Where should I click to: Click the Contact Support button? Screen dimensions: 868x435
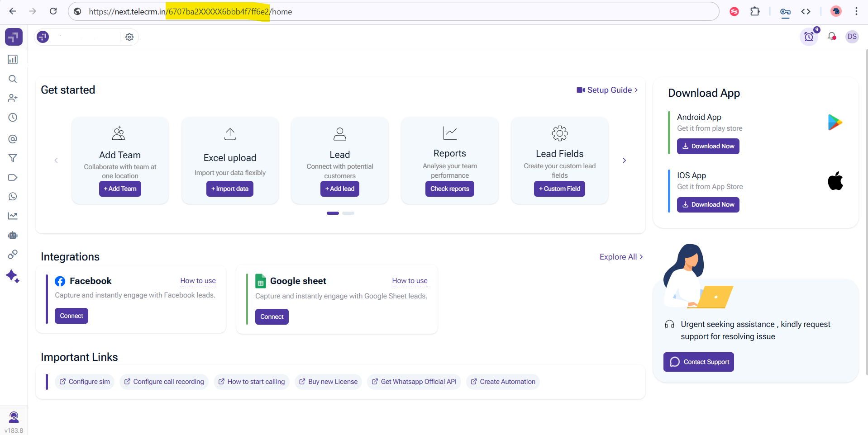point(699,362)
